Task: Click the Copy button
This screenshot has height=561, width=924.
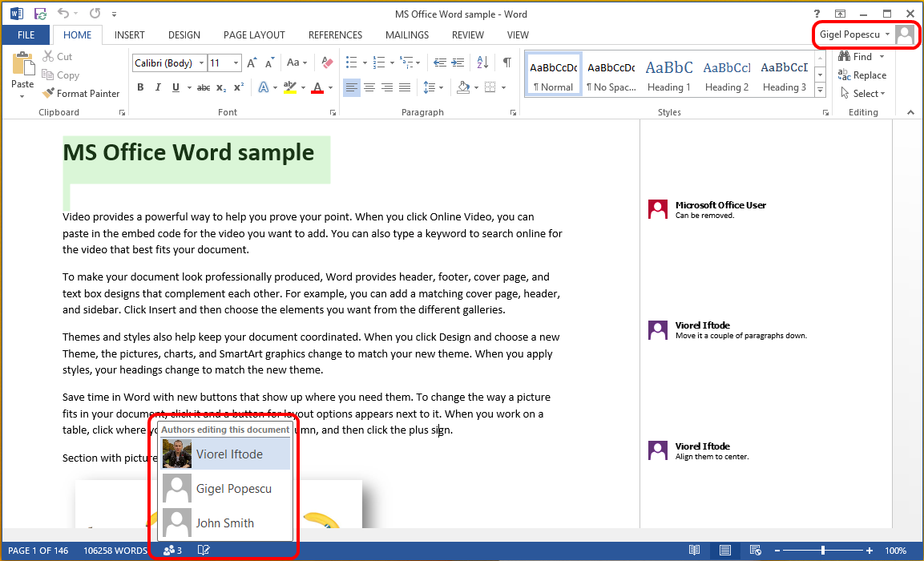Action: (x=60, y=75)
